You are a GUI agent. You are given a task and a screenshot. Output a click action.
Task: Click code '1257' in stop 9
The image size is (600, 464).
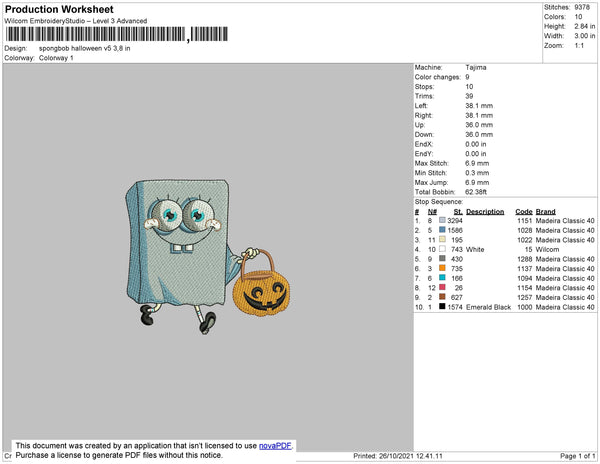coord(525,297)
